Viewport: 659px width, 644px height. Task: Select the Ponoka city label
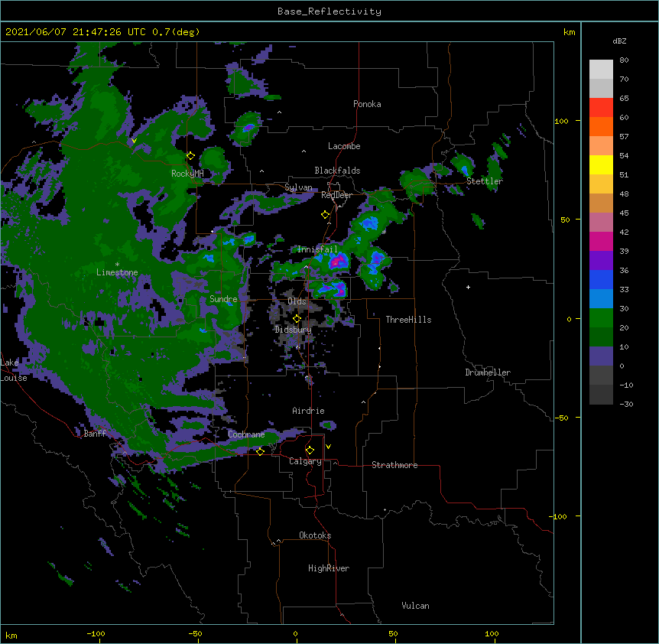coord(367,104)
